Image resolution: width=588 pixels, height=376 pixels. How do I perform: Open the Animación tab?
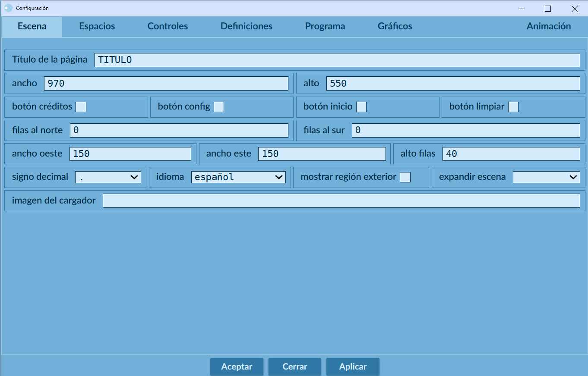click(548, 26)
